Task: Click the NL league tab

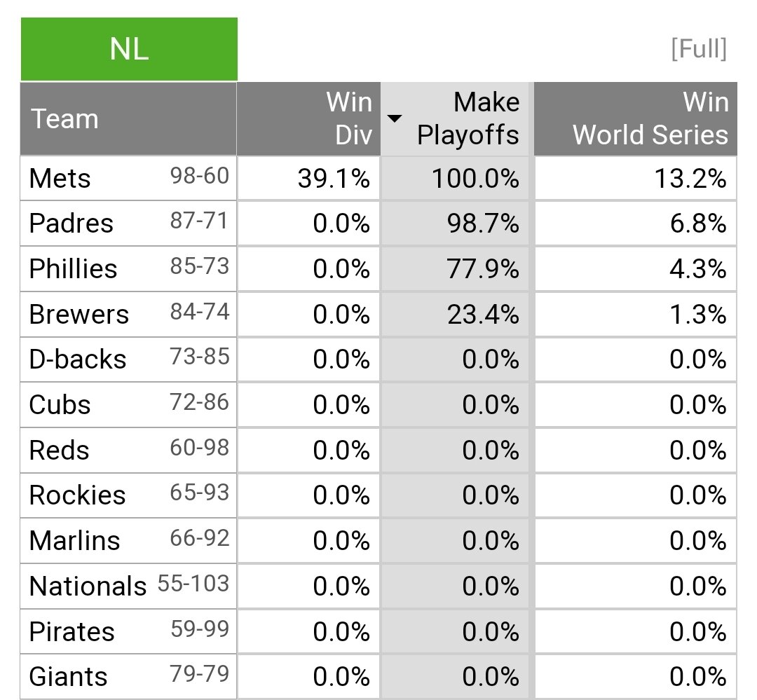Action: (129, 49)
